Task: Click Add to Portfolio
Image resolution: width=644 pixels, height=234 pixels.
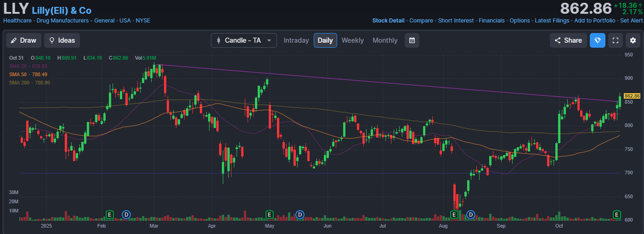Action: [594, 21]
